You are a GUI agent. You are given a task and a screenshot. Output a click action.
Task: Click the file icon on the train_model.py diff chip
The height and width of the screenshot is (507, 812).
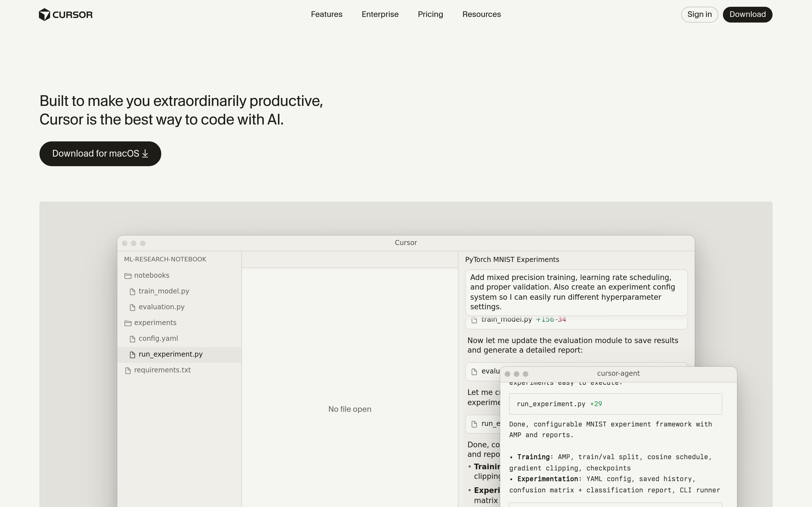pos(474,320)
